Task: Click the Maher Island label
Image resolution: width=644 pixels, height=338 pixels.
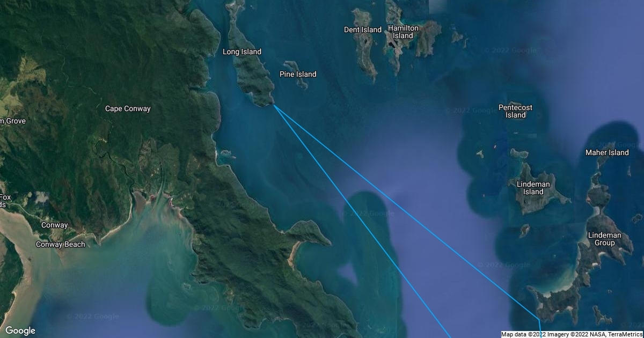Action: [607, 153]
